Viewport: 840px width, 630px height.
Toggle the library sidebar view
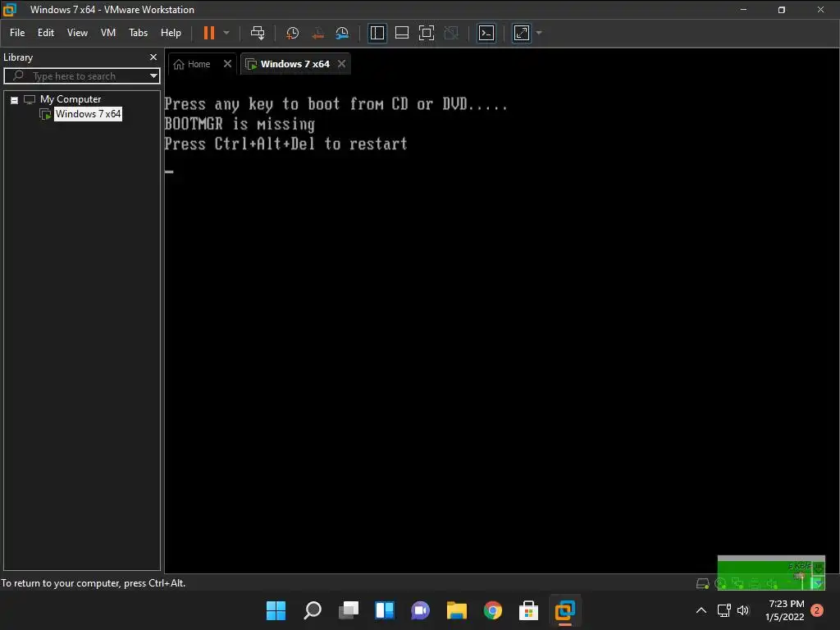pyautogui.click(x=377, y=33)
